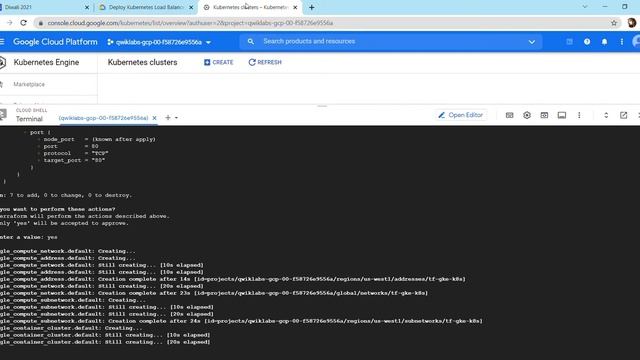Select the Kubernetes clusters browser tab

tap(251, 7)
